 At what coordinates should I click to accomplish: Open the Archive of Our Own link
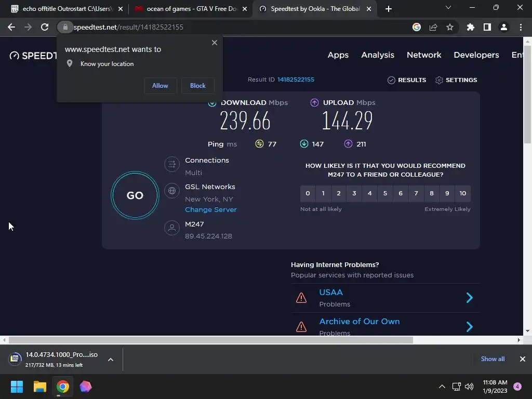(x=360, y=321)
